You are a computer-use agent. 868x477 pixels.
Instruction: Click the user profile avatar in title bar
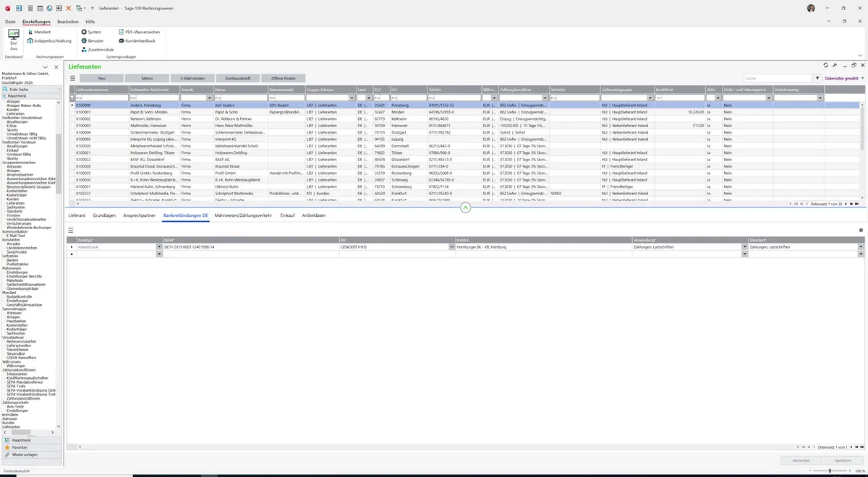(x=811, y=7)
